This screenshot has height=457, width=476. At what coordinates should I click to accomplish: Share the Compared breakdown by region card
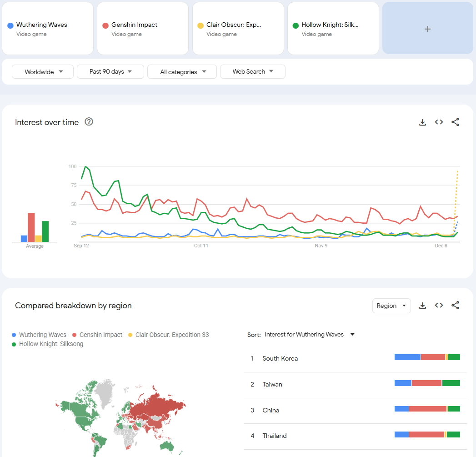tap(455, 306)
